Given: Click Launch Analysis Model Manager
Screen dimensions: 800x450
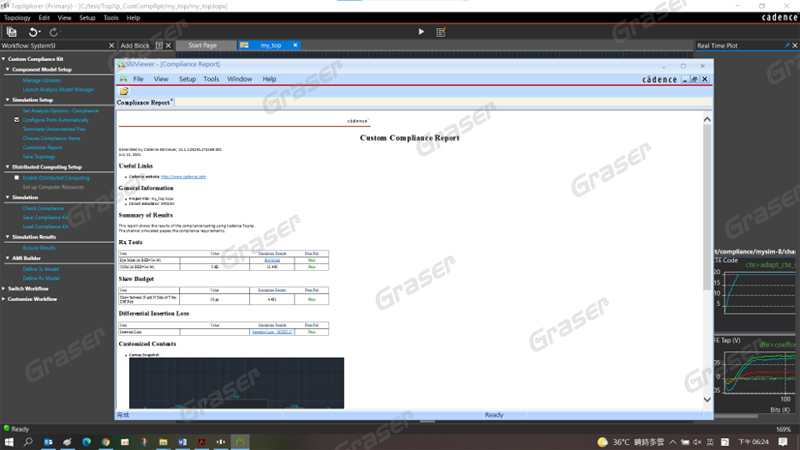Looking at the screenshot, I should (58, 89).
